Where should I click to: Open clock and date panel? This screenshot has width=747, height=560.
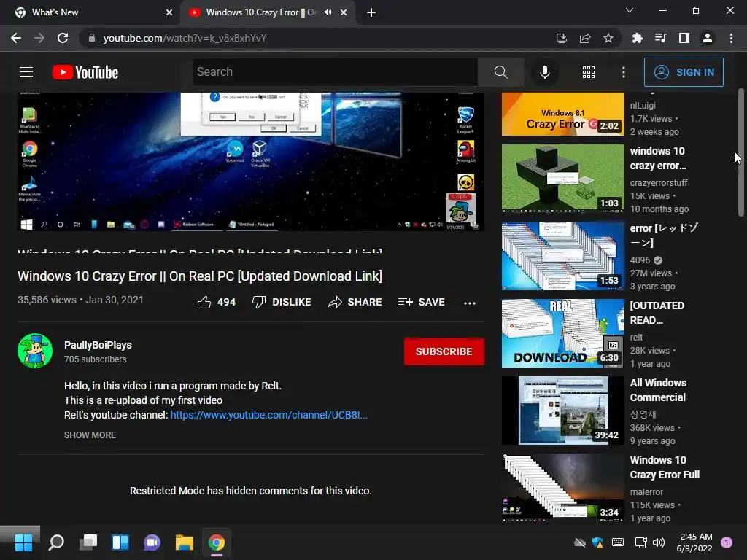point(694,542)
